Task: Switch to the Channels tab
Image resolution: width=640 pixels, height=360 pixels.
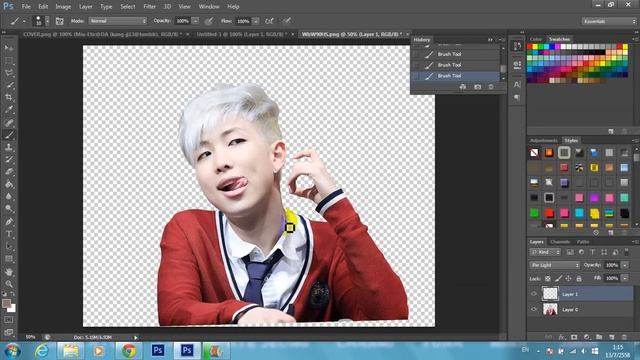Action: 560,242
